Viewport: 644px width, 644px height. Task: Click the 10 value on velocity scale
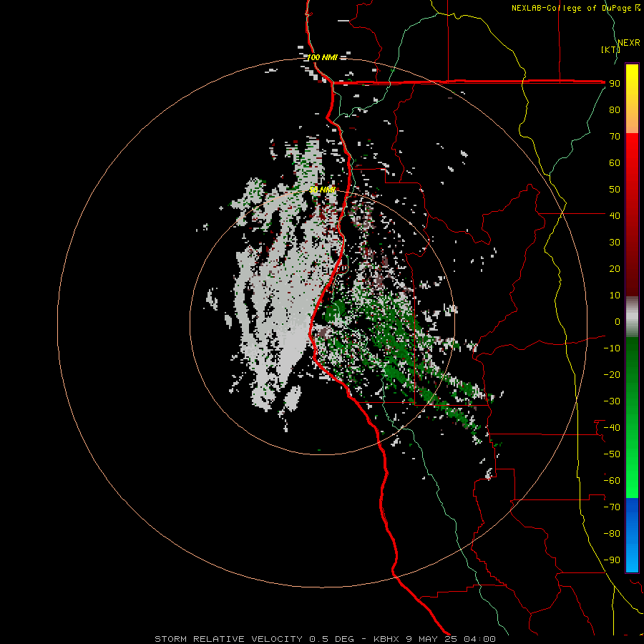pos(615,296)
